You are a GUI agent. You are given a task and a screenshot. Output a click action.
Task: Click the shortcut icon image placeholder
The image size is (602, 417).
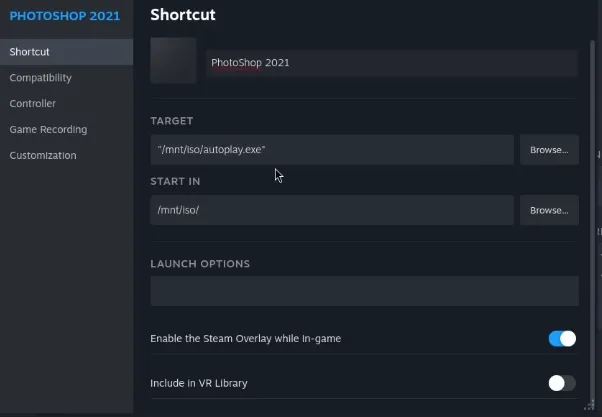point(173,61)
